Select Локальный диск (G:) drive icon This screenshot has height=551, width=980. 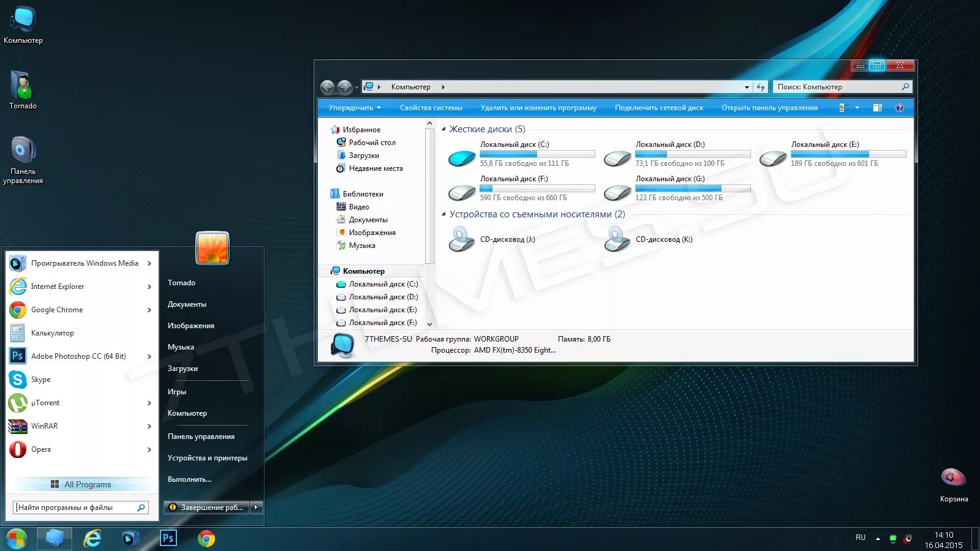pos(617,193)
